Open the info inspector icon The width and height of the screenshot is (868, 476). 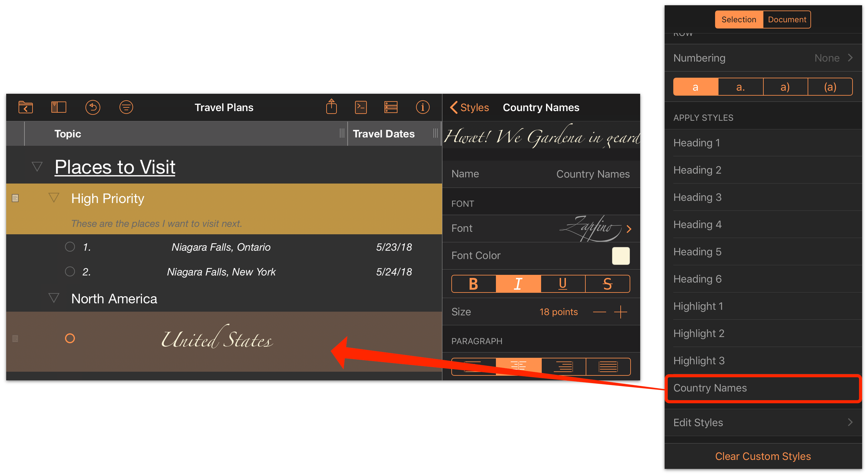[x=423, y=107]
